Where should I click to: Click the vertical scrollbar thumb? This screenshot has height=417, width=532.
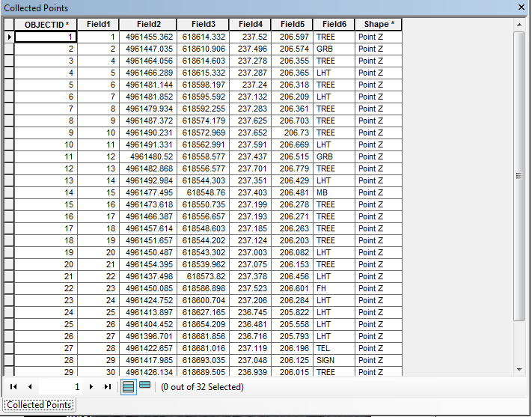(519, 176)
